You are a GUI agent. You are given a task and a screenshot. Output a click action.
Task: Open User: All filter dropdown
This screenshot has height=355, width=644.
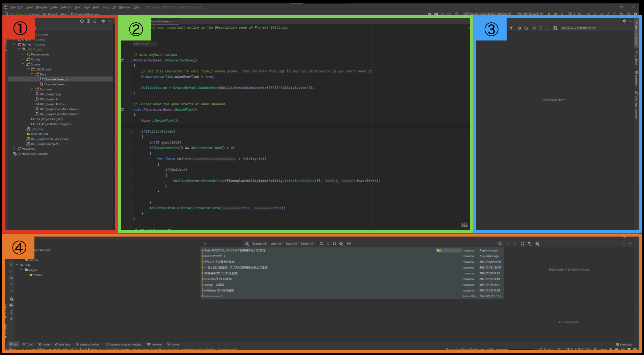point(277,244)
